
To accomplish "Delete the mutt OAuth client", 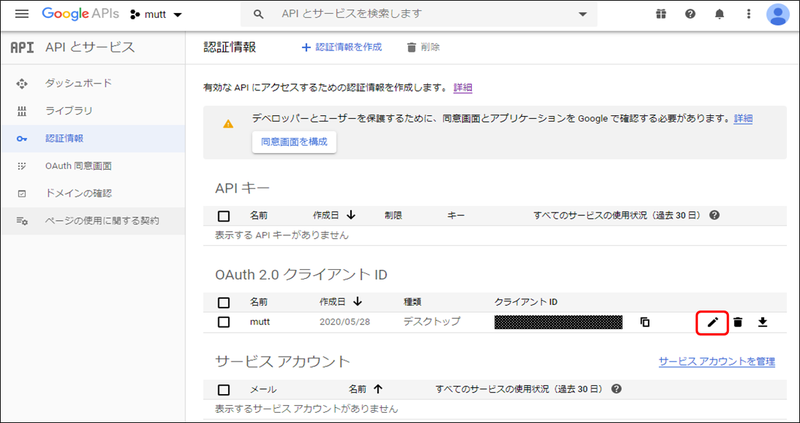I will pyautogui.click(x=738, y=322).
